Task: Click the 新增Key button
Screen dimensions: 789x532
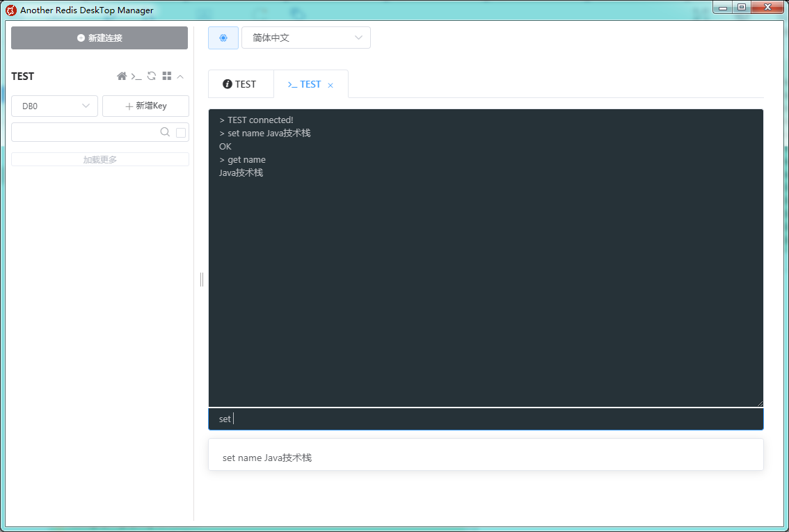Action: tap(145, 106)
